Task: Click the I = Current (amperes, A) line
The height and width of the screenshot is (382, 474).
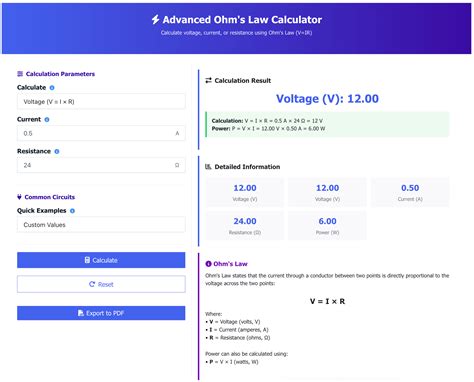Action: pos(237,330)
